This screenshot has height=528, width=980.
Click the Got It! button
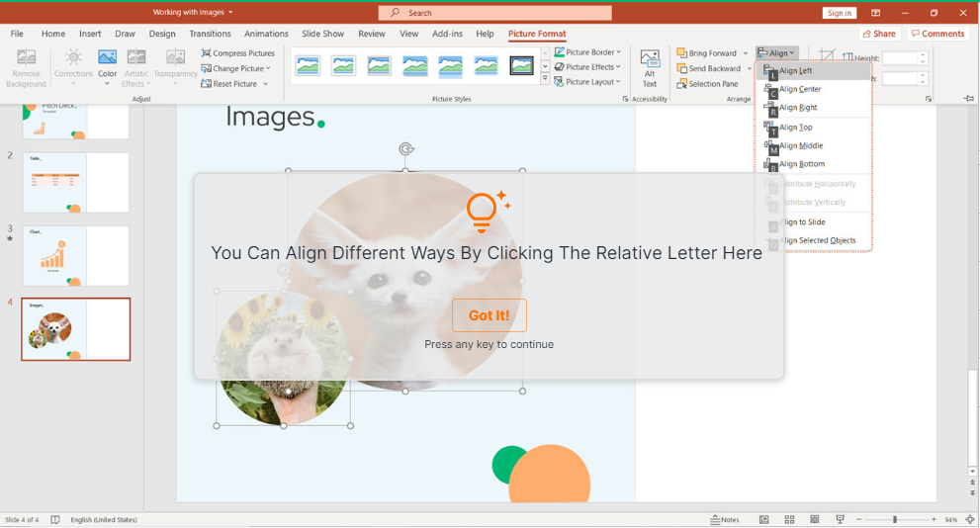[x=490, y=315]
